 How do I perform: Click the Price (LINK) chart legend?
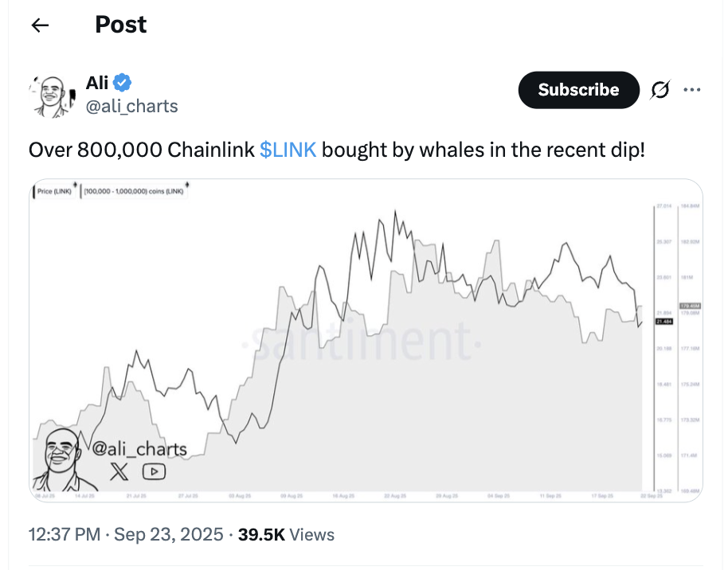[54, 192]
